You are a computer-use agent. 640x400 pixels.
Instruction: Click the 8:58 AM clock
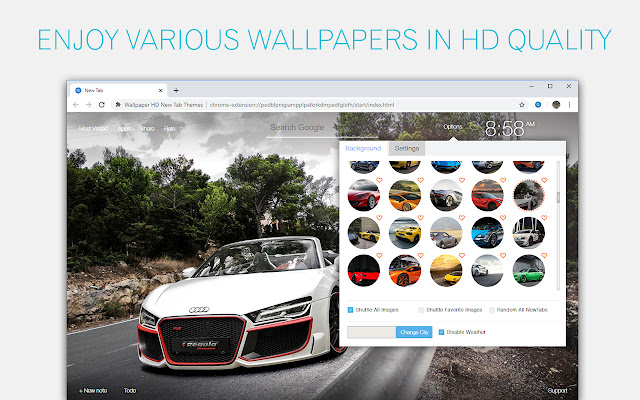click(509, 129)
